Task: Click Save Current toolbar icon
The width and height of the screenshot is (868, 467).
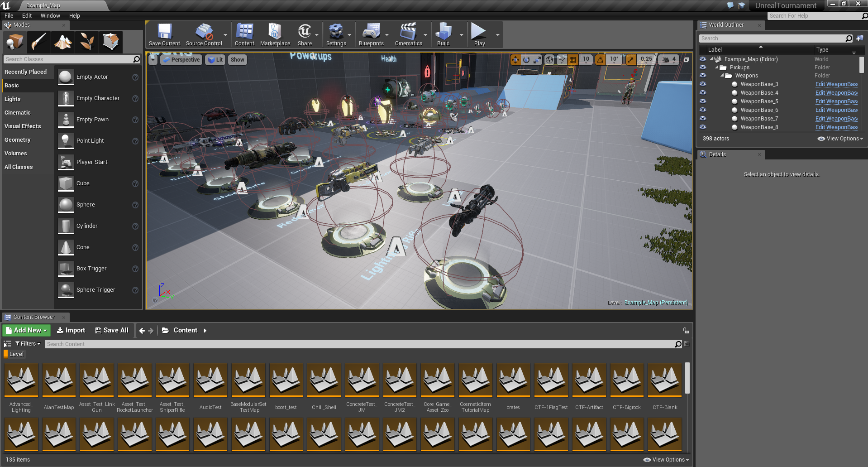Action: 164,35
